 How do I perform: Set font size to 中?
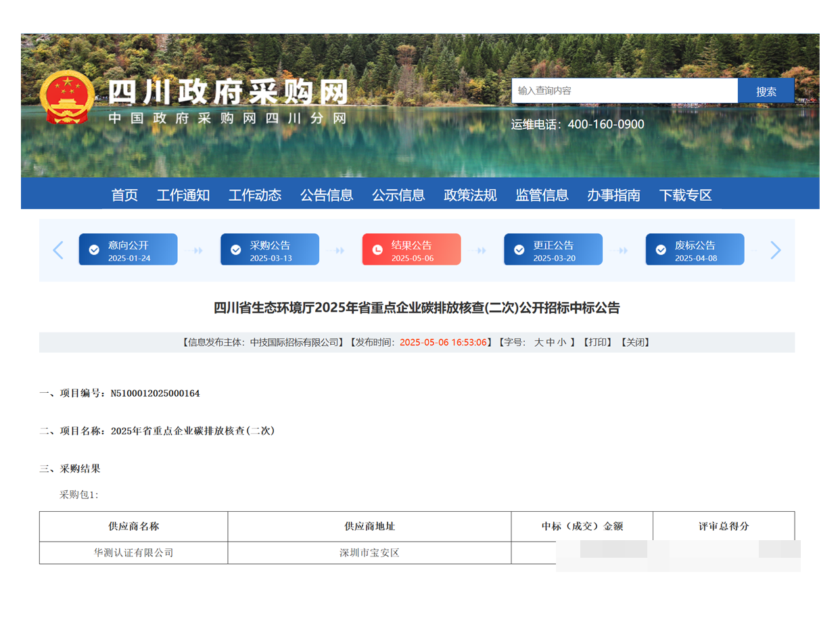(x=551, y=343)
